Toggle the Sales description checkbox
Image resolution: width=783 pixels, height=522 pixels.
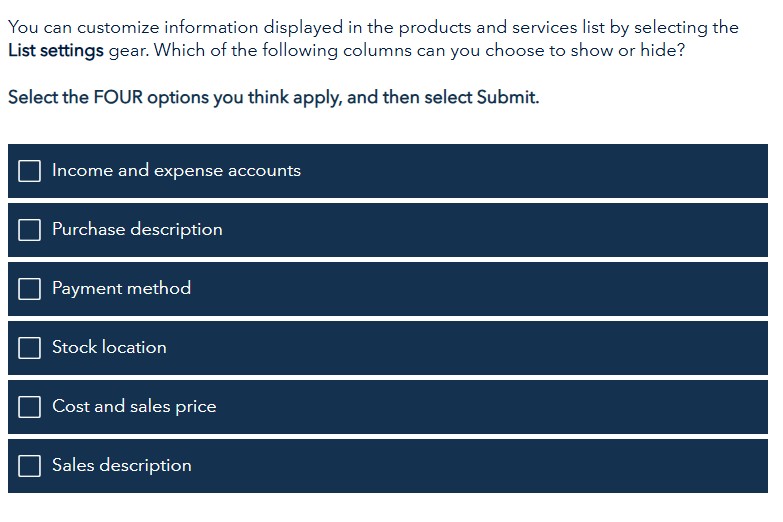29,466
